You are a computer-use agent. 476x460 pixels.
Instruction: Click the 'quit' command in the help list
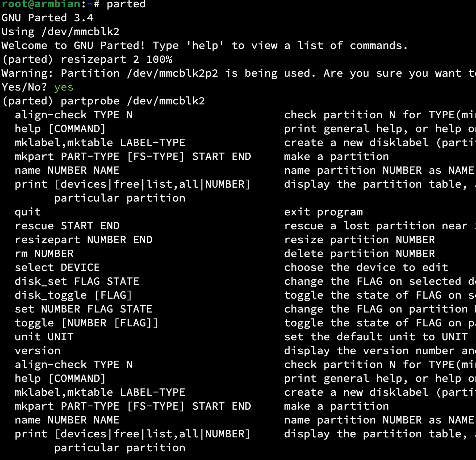click(x=28, y=212)
